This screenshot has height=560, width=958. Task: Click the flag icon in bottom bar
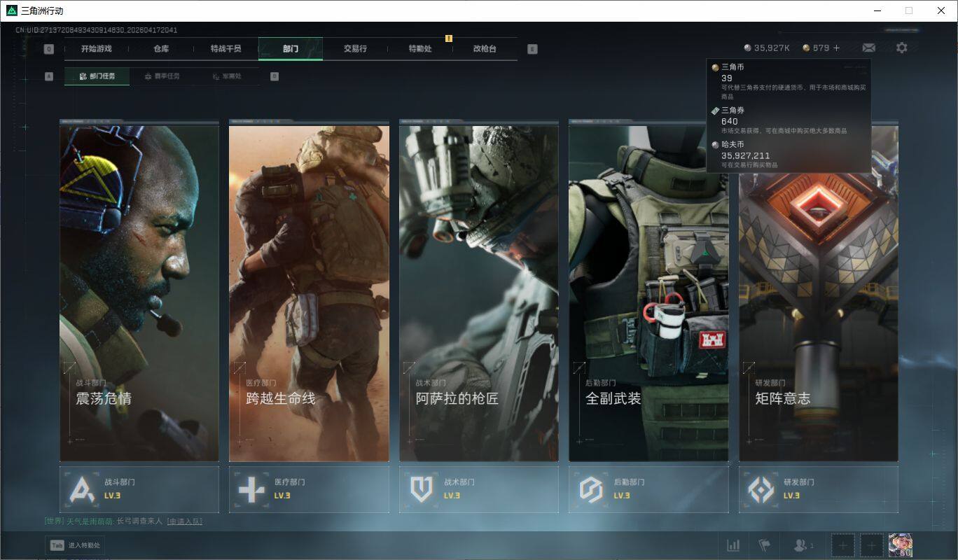point(764,545)
